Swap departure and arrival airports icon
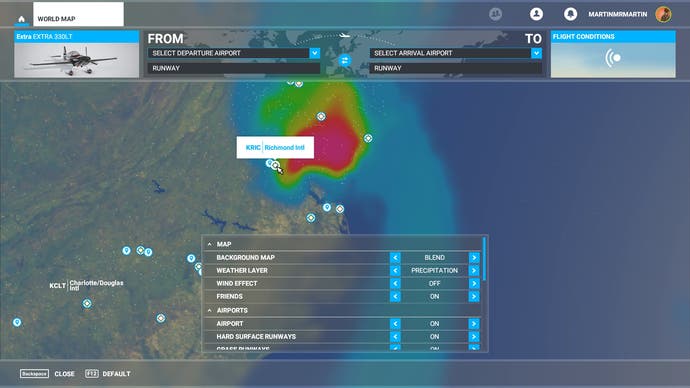 pos(345,60)
